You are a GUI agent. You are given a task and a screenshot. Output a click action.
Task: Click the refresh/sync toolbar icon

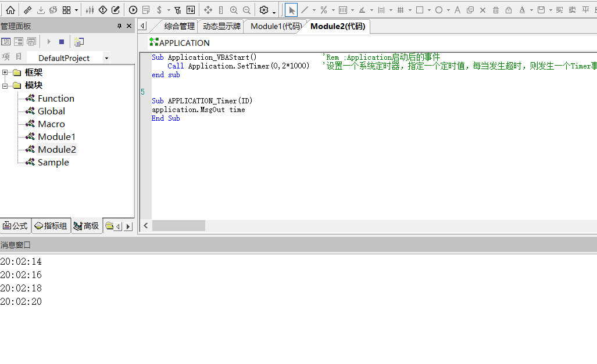point(53,10)
